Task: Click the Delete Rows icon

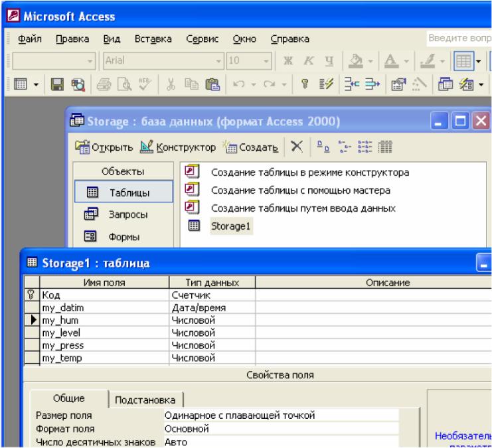Action: (x=372, y=84)
